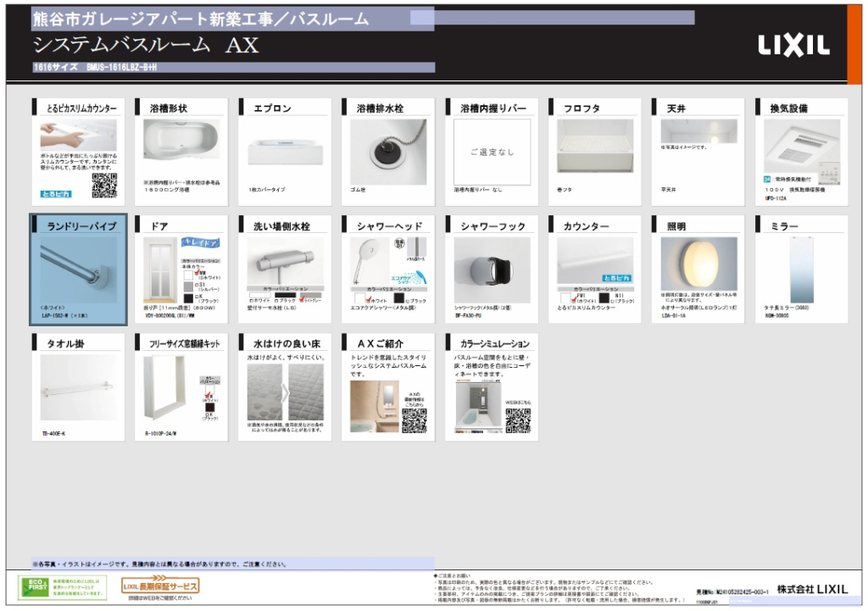Click the タテ長ミラー caption in the ミラー card
This screenshot has height=611, width=868.
point(787,308)
